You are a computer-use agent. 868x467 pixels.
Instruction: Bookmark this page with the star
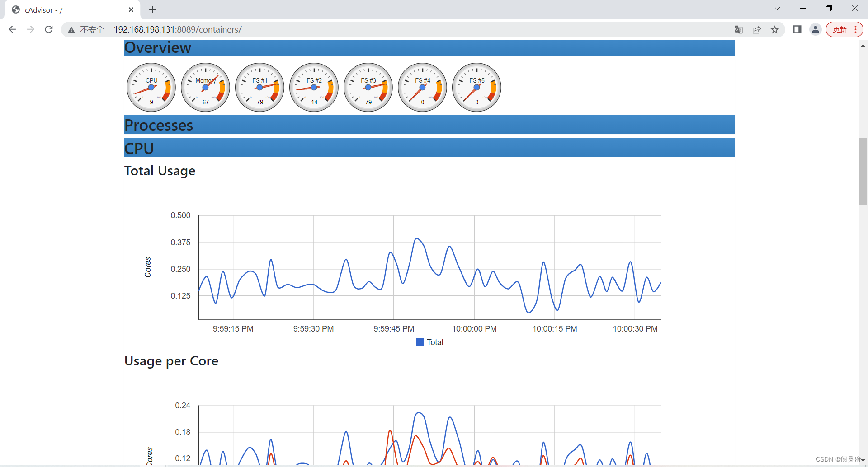[x=775, y=29]
